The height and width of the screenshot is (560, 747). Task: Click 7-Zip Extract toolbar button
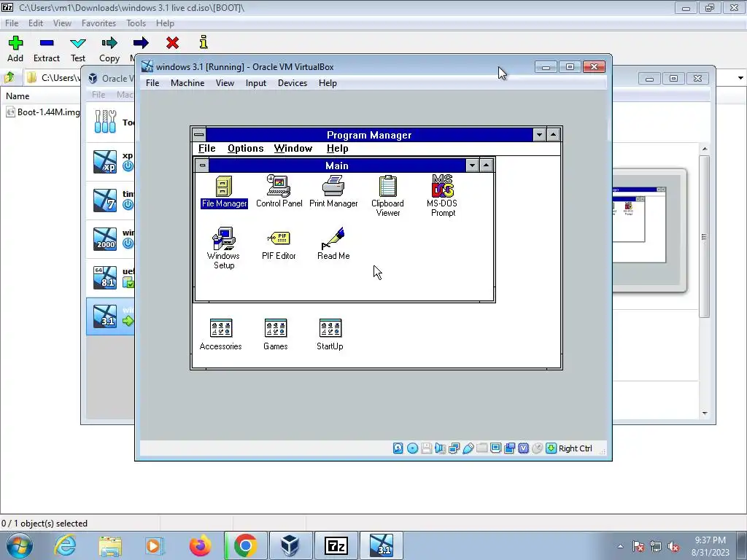[x=46, y=49]
